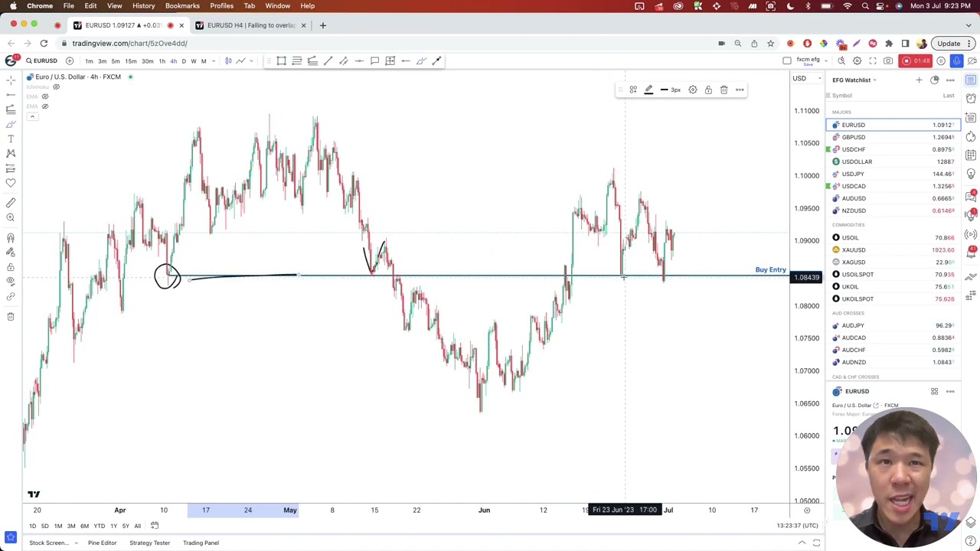
Task: Select the trend line tool in left sidebar
Action: 11,95
